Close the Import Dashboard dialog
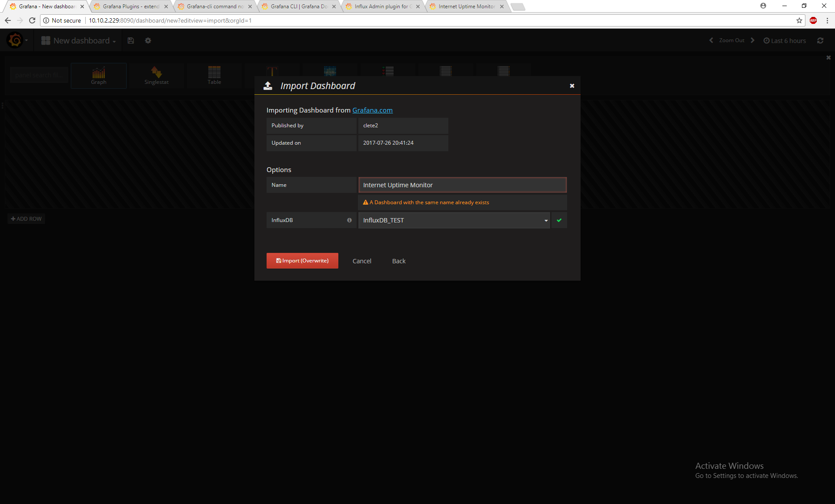This screenshot has width=835, height=504. tap(572, 86)
